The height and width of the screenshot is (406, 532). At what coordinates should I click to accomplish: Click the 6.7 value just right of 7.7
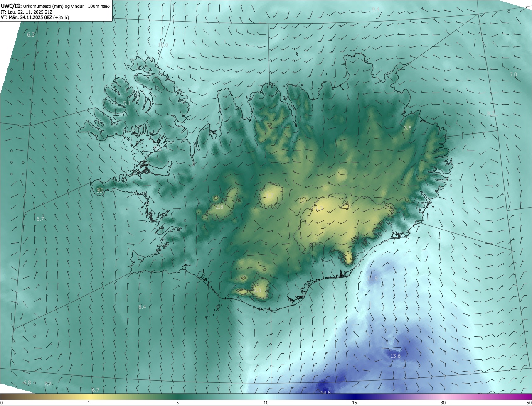tap(96, 390)
